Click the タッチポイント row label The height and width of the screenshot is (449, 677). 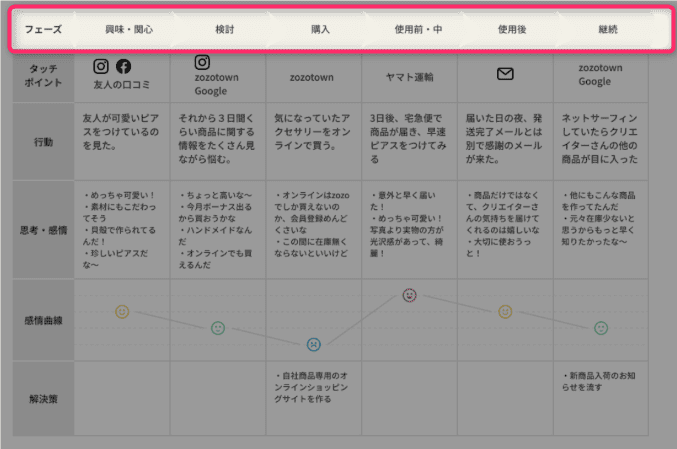[41, 74]
